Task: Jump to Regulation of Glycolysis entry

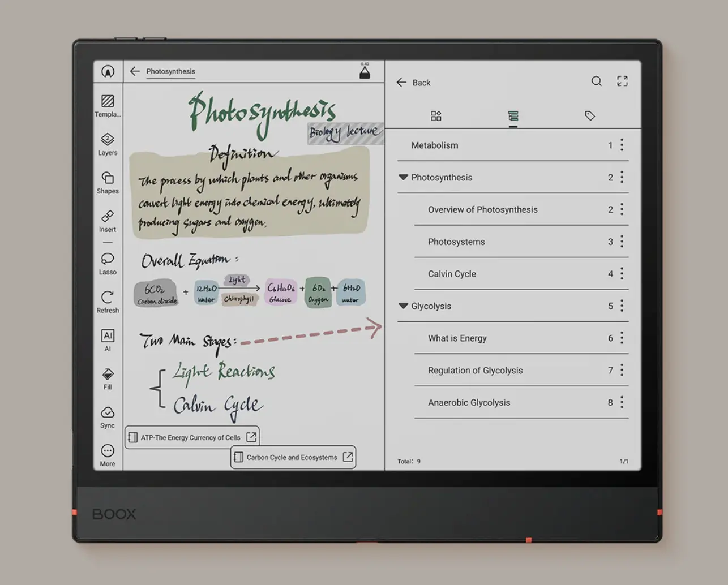Action: 475,371
